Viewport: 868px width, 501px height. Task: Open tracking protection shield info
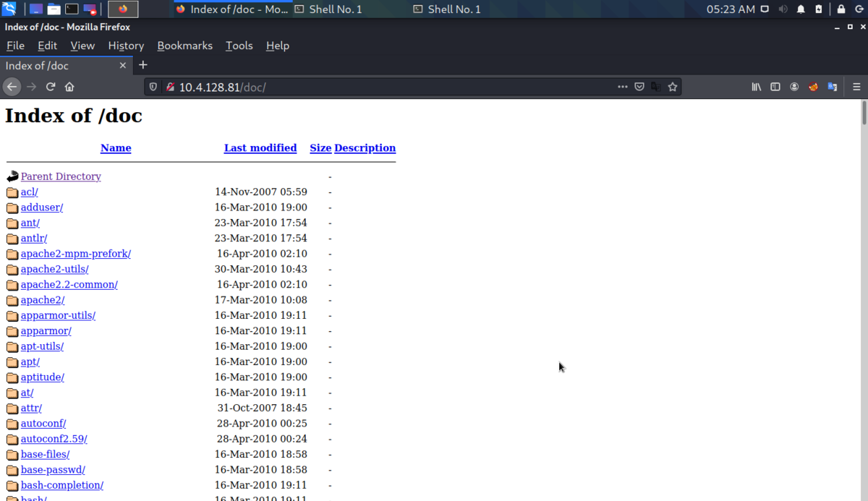point(153,87)
